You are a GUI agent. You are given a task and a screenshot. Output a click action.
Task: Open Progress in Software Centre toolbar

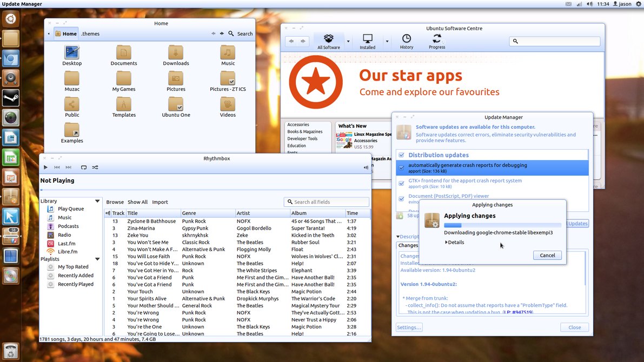coord(437,42)
